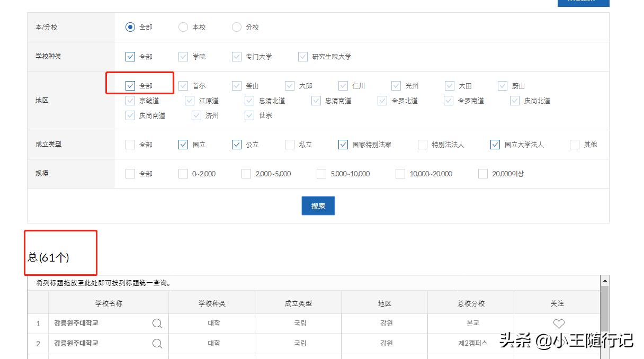Sort by the 地区 column header
The height and width of the screenshot is (359, 644).
coord(384,303)
